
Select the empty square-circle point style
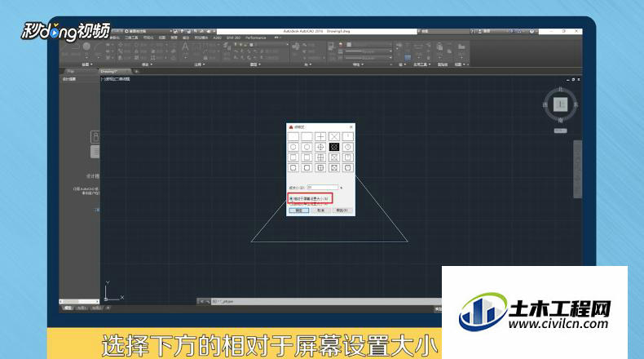click(307, 168)
